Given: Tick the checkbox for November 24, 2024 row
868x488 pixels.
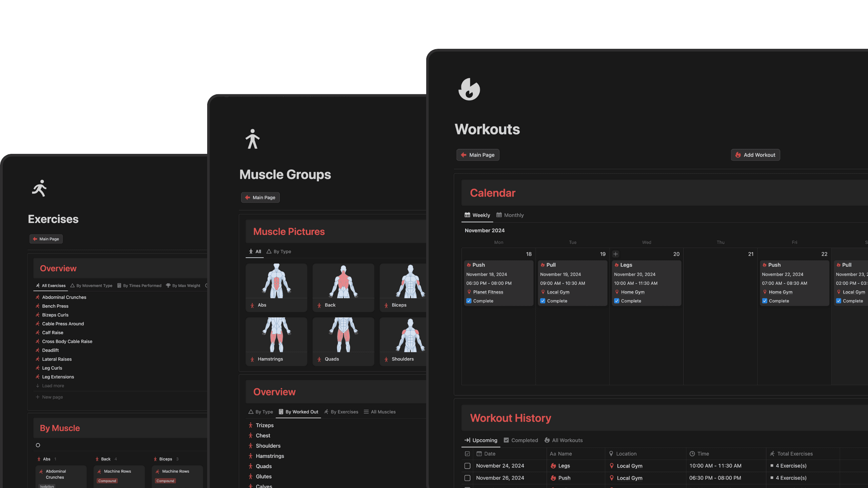Looking at the screenshot, I should tap(467, 466).
